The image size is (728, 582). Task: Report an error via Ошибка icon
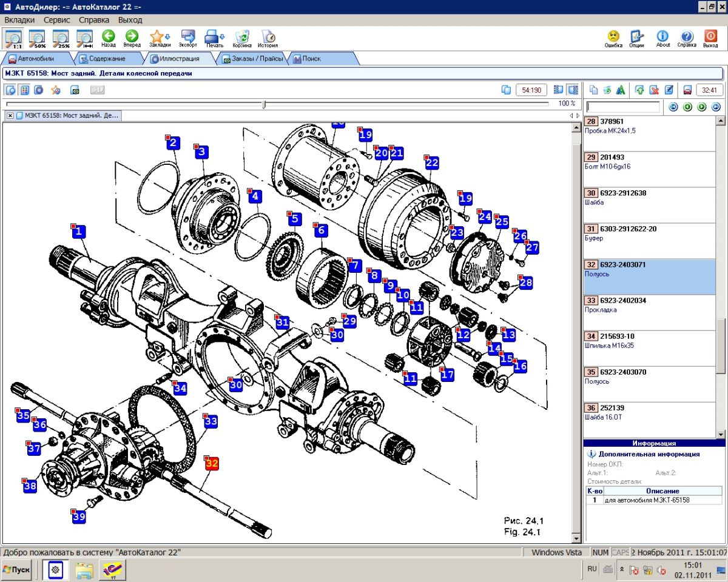click(613, 38)
